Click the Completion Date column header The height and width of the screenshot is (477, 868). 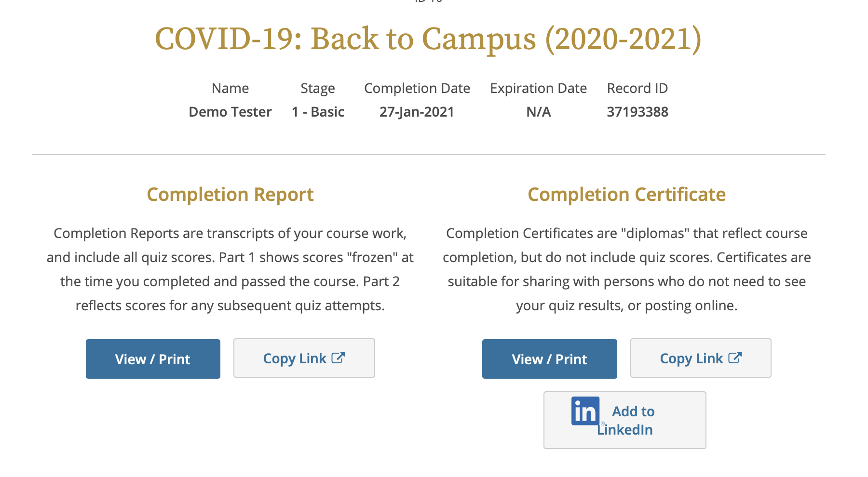click(x=417, y=88)
